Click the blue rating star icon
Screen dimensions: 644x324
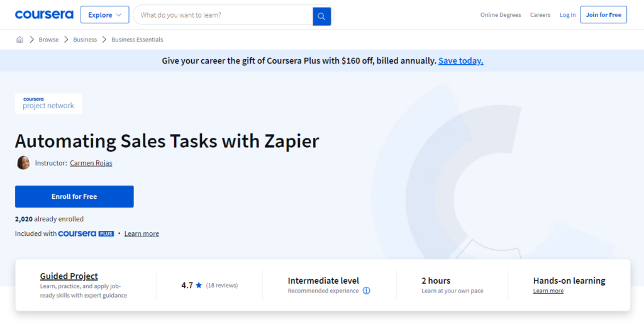pos(199,285)
